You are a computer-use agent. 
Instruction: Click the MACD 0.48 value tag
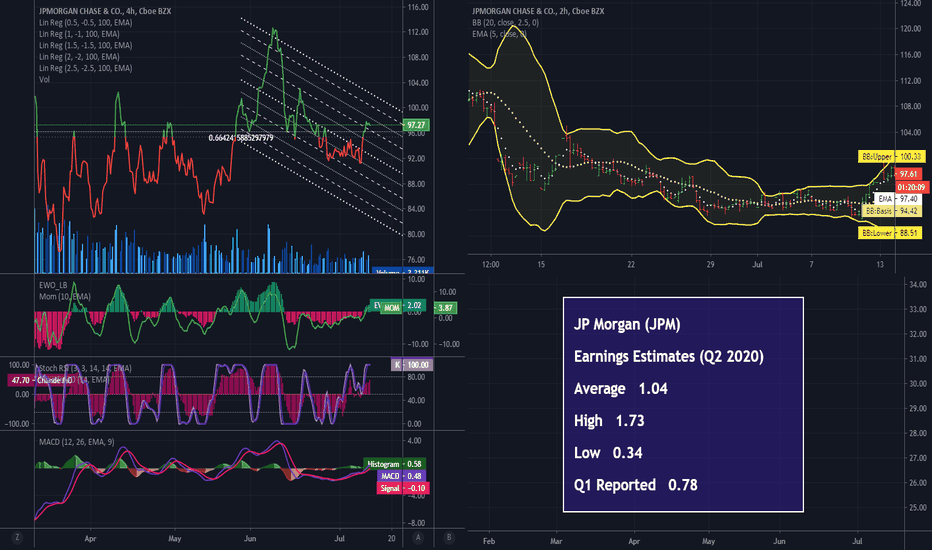[x=402, y=476]
